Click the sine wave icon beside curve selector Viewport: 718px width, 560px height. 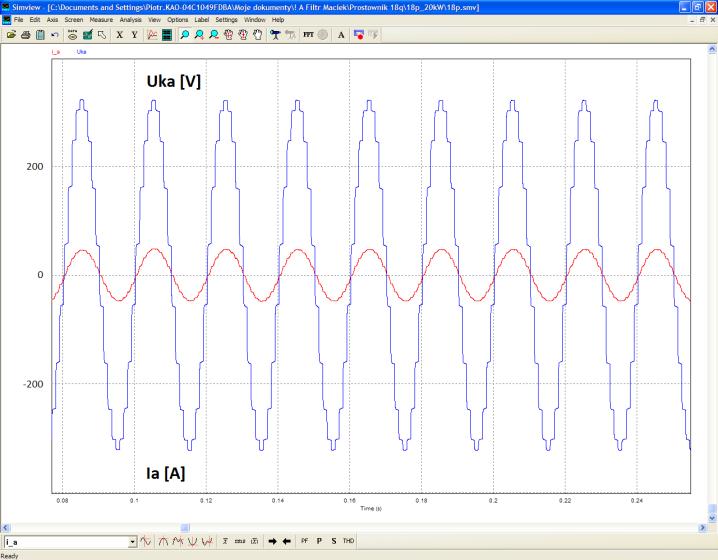tap(146, 541)
